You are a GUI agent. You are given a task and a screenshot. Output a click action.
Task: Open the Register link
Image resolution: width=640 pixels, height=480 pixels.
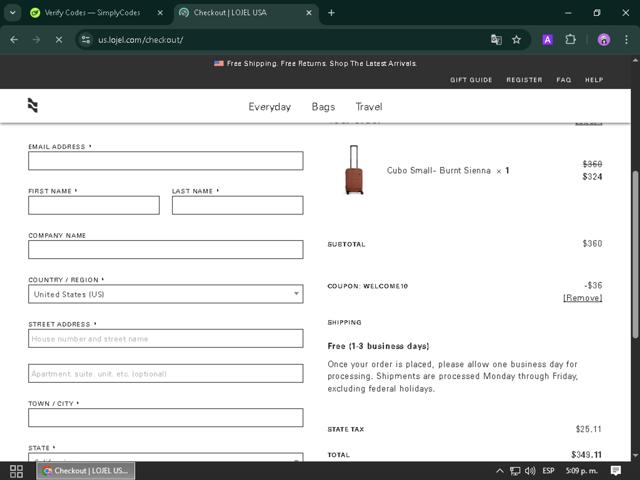point(524,80)
